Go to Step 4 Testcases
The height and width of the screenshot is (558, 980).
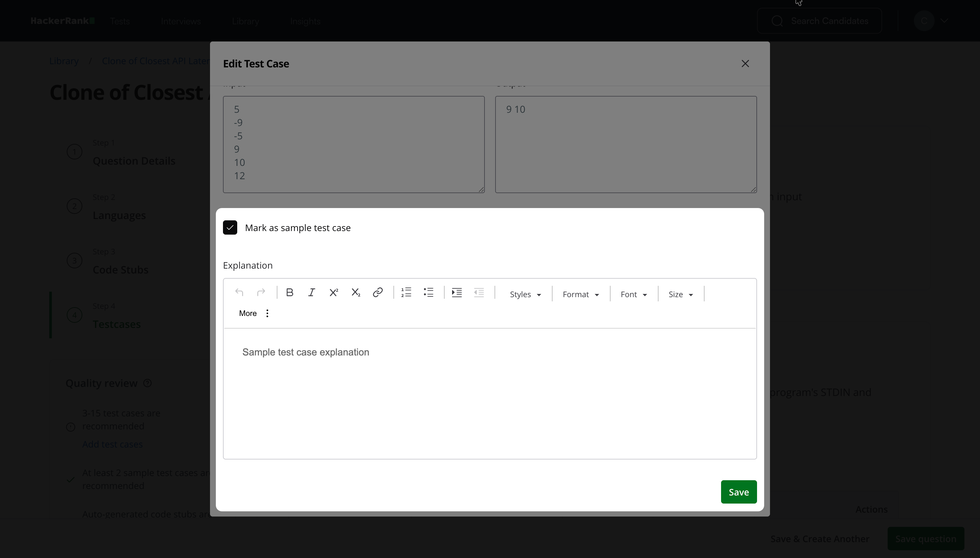[x=103, y=316]
